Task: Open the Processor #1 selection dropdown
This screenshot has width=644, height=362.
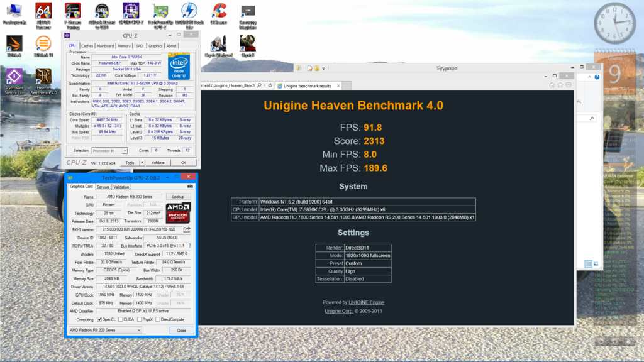Action: coord(109,151)
